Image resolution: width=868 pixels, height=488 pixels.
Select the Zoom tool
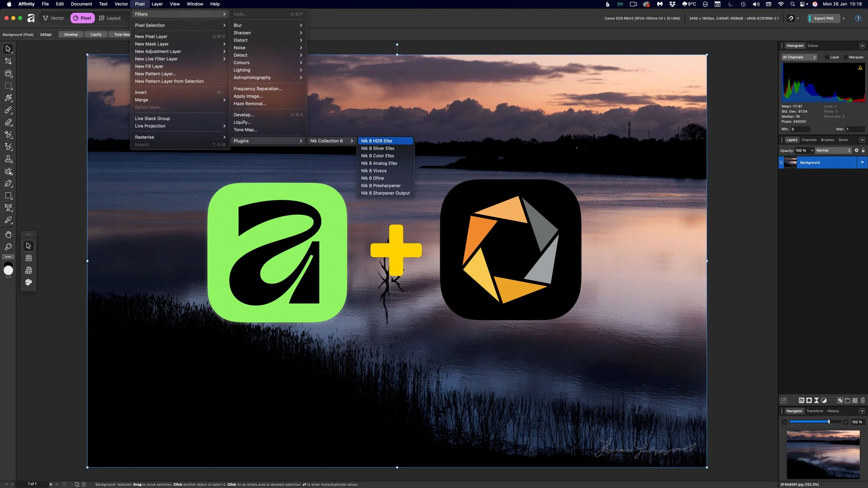[8, 247]
